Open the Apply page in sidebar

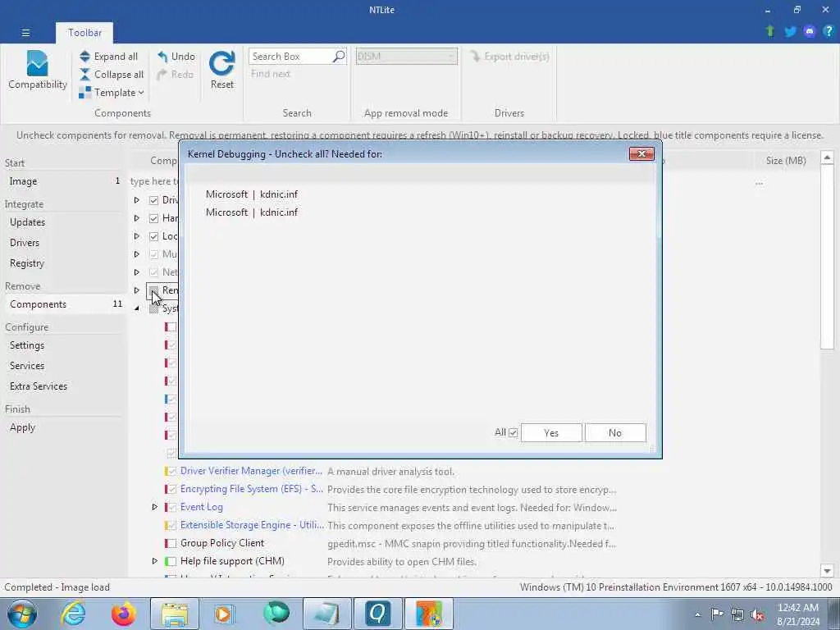(x=22, y=427)
